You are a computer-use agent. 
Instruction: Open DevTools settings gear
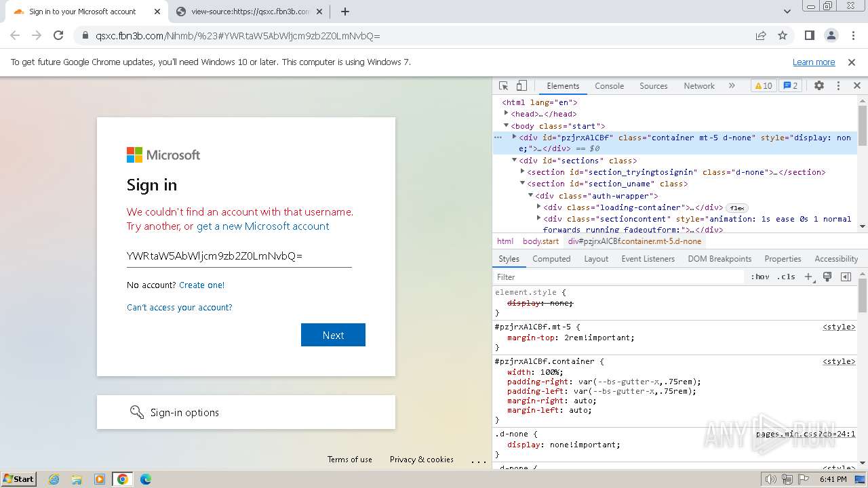tap(819, 86)
